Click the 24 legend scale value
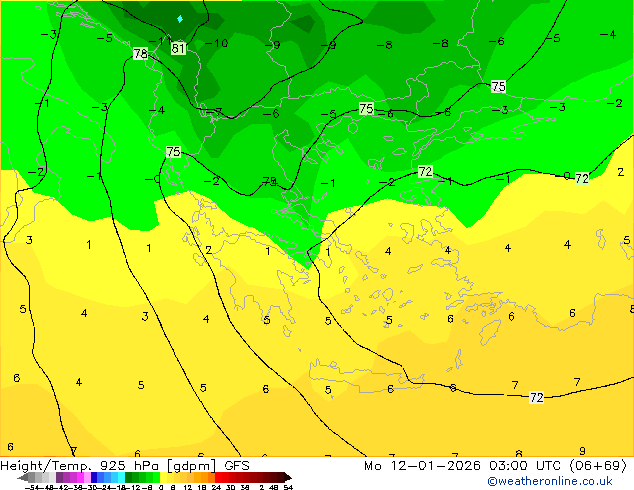This screenshot has width=634, height=490. coord(216,487)
